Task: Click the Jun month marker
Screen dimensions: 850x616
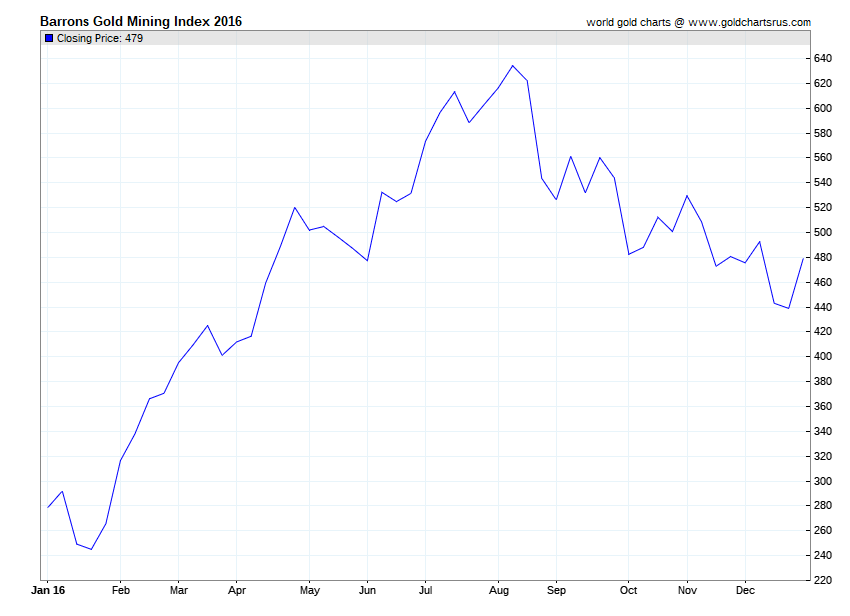Action: click(x=367, y=590)
